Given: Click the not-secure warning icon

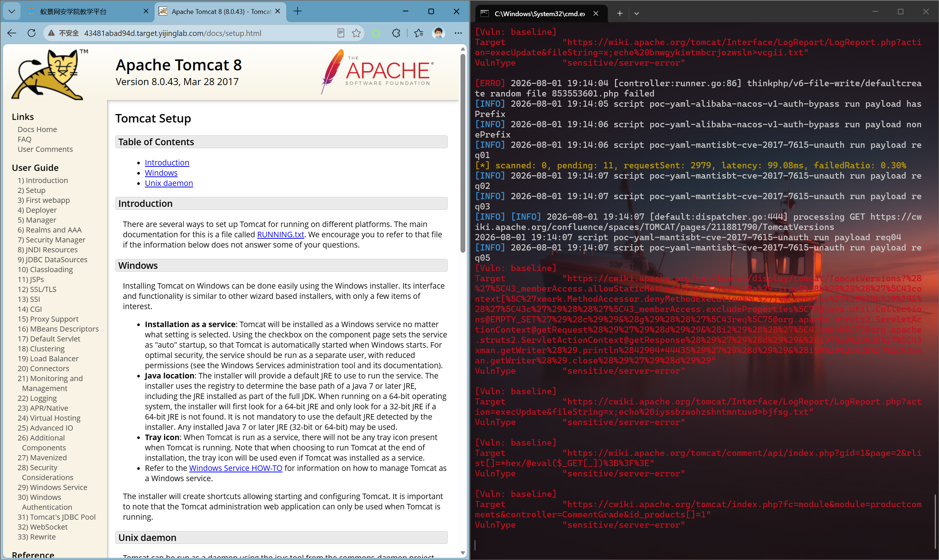Looking at the screenshot, I should point(51,33).
